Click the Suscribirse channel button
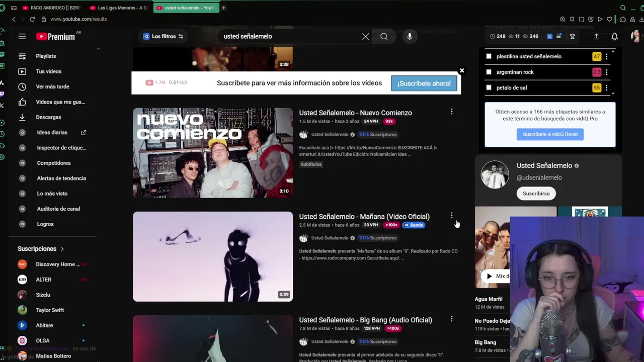644x362 pixels. [536, 194]
